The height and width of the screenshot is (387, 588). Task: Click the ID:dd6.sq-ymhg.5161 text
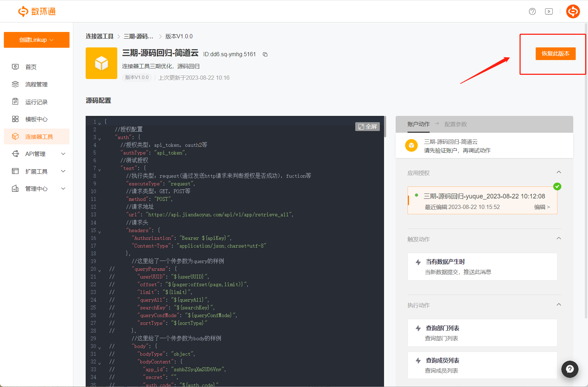230,54
